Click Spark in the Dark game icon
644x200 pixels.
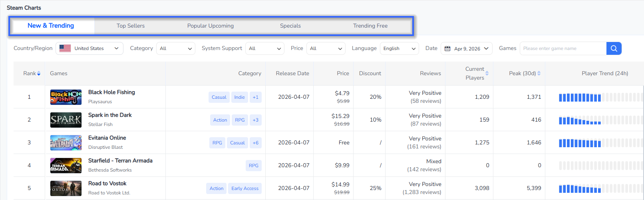tap(66, 120)
